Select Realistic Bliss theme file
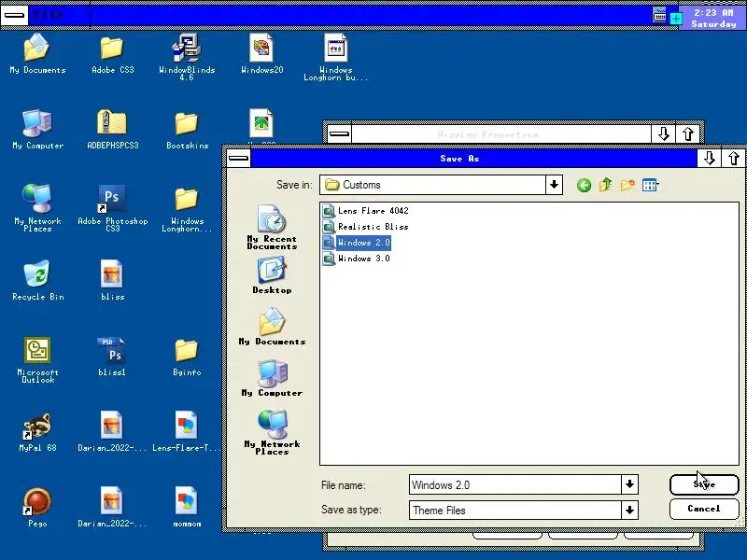Image resolution: width=747 pixels, height=560 pixels. 365,226
